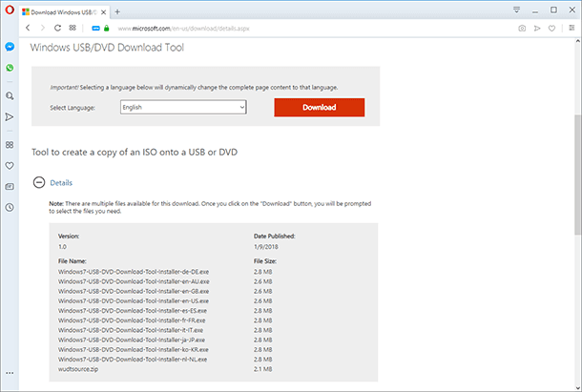The image size is (582, 392).
Task: Click the installer-it-IT.exe file name
Action: coord(131,330)
